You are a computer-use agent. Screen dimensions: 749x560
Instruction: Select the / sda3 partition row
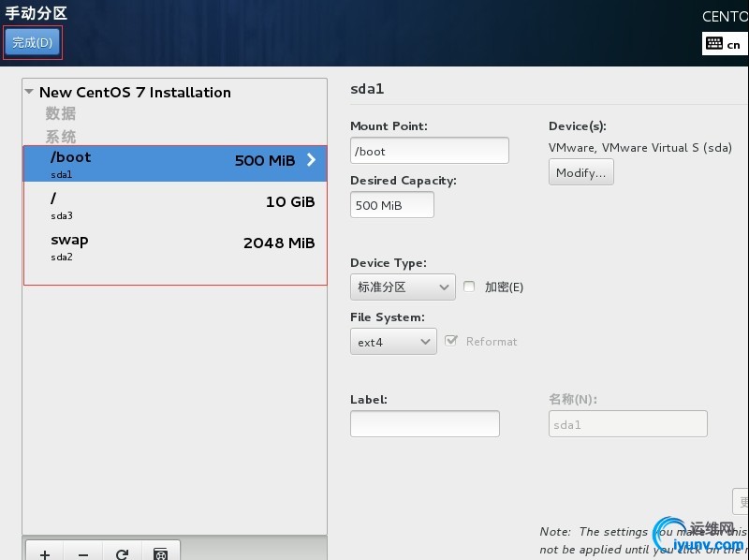[x=175, y=205]
